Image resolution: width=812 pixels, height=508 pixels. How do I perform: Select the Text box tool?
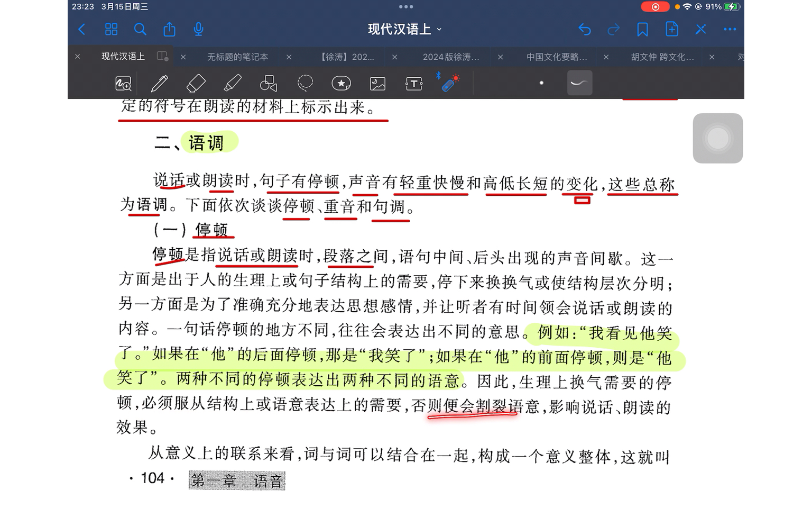[x=414, y=83]
